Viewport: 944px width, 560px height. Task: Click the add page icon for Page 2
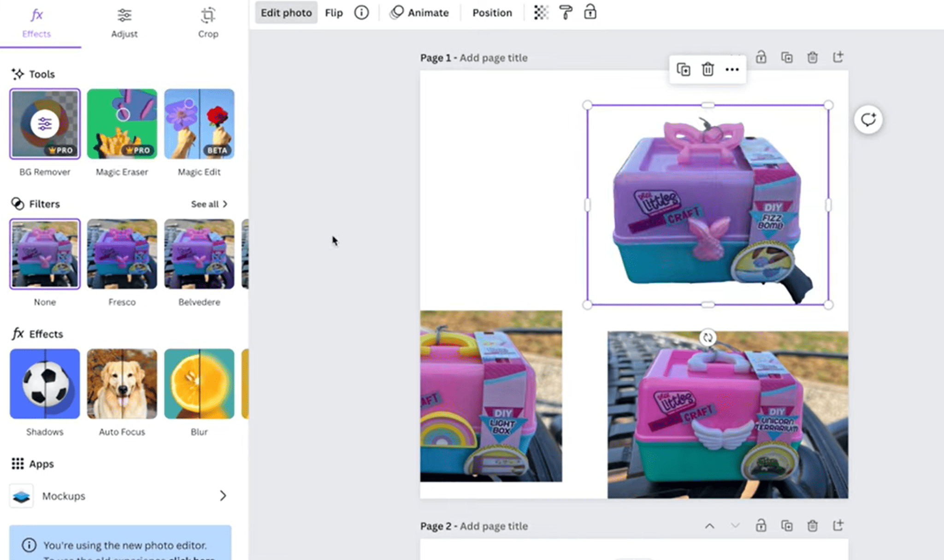[x=838, y=525]
